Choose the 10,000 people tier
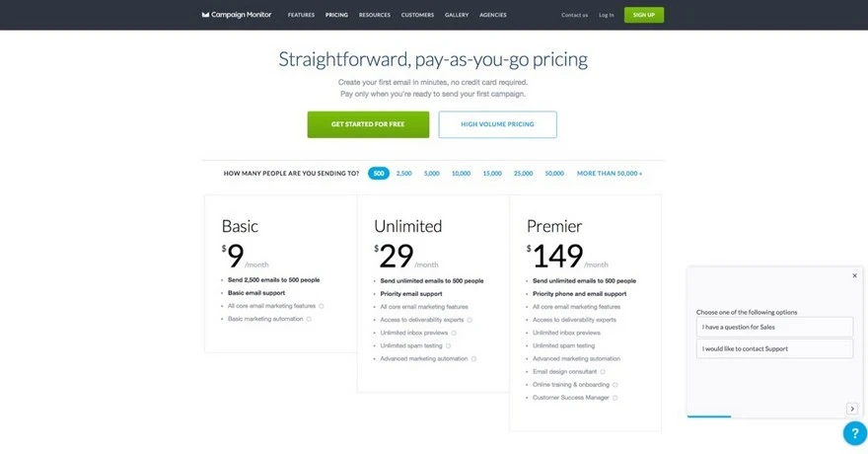This screenshot has height=454, width=868. pos(461,174)
